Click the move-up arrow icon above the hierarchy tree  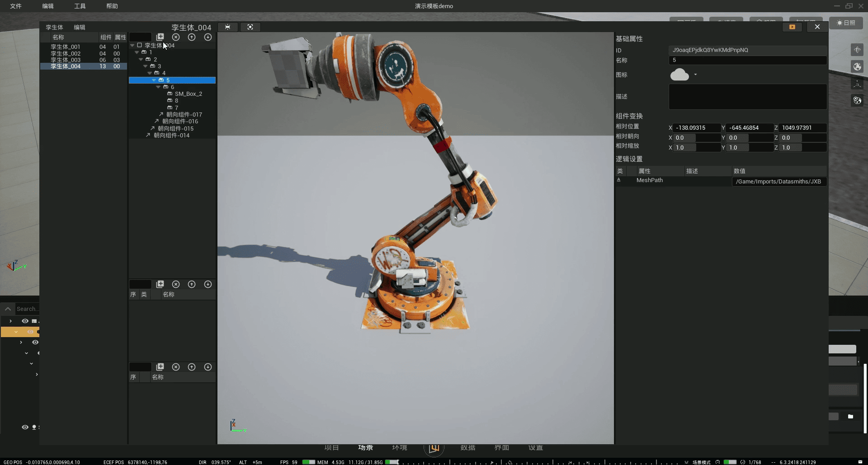192,37
